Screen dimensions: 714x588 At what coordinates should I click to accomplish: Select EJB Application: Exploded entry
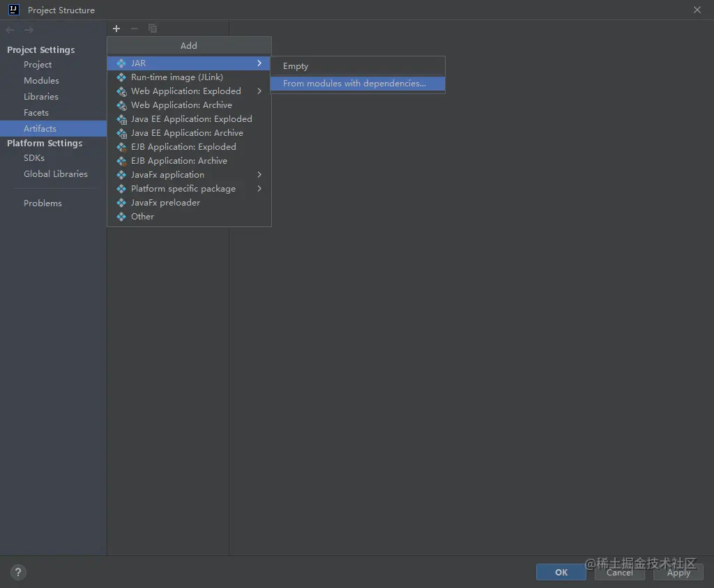[189, 147]
